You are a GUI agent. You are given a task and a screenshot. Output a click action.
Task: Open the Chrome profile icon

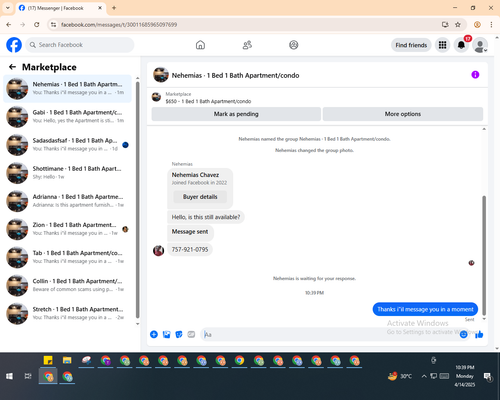click(477, 24)
